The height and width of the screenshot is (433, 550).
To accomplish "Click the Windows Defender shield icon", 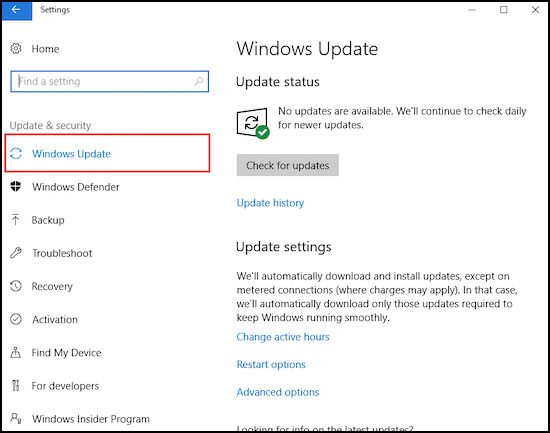I will click(x=16, y=186).
